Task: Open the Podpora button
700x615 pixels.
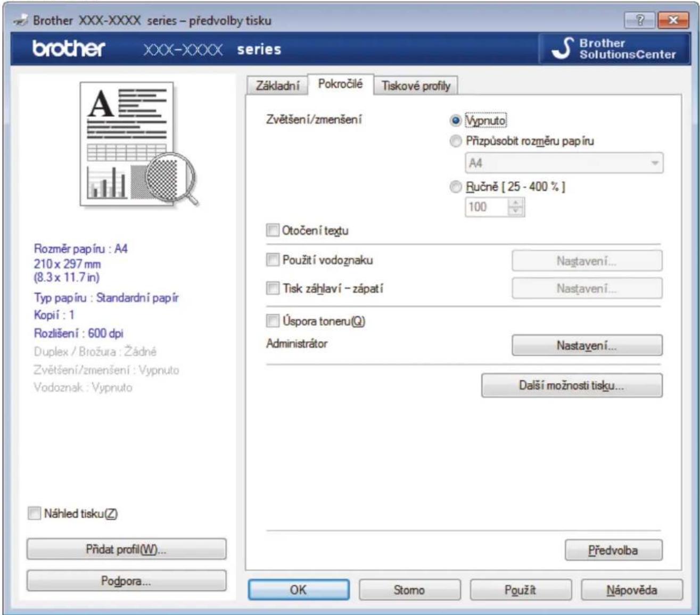Action: click(x=126, y=581)
